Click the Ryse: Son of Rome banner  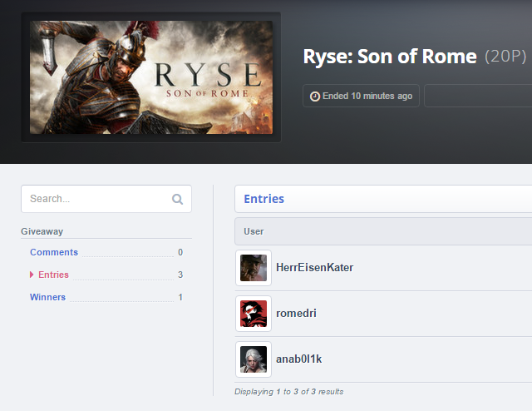151,77
